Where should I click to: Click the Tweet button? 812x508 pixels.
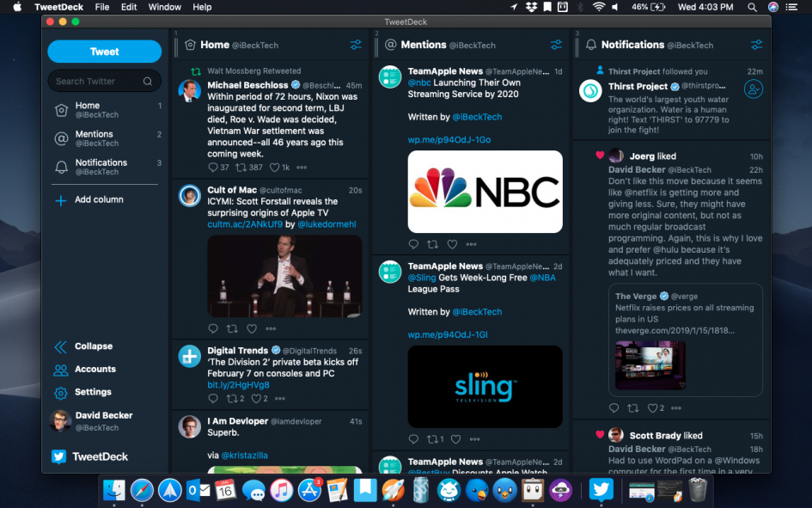click(x=104, y=52)
